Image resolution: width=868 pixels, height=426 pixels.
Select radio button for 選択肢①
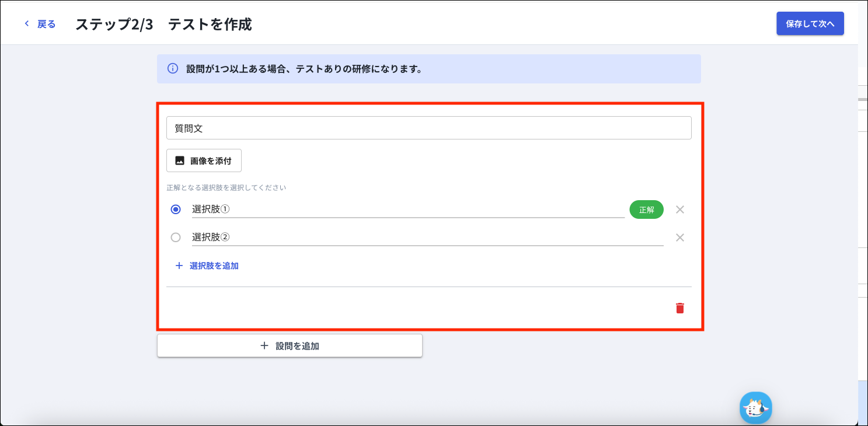176,209
